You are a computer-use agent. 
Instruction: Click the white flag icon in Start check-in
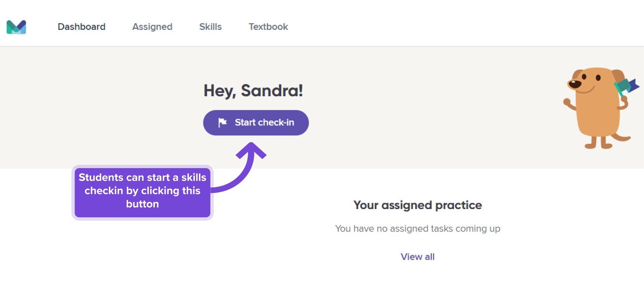[x=222, y=122]
